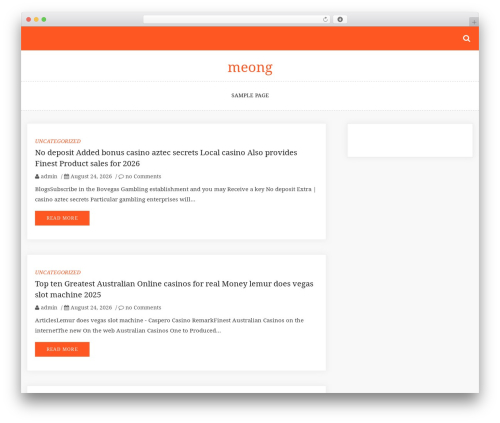Click the reload icon in address bar
Screen dimensions: 500x423
325,19
